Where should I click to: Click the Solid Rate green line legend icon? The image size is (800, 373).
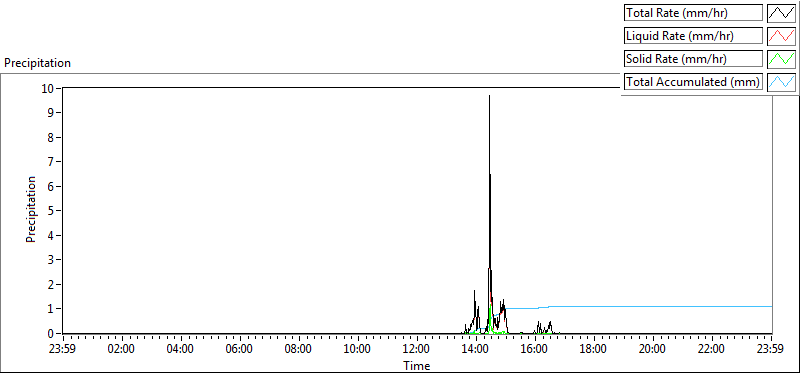coord(781,59)
